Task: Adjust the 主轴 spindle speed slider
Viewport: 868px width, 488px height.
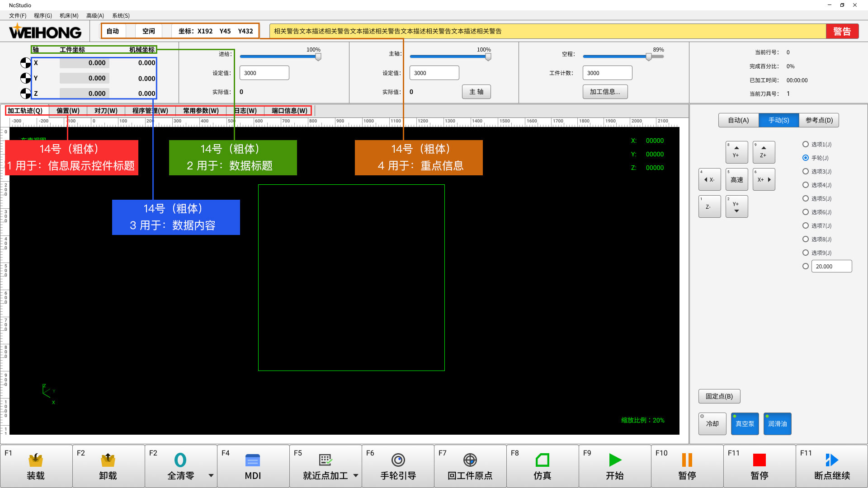Action: (488, 57)
